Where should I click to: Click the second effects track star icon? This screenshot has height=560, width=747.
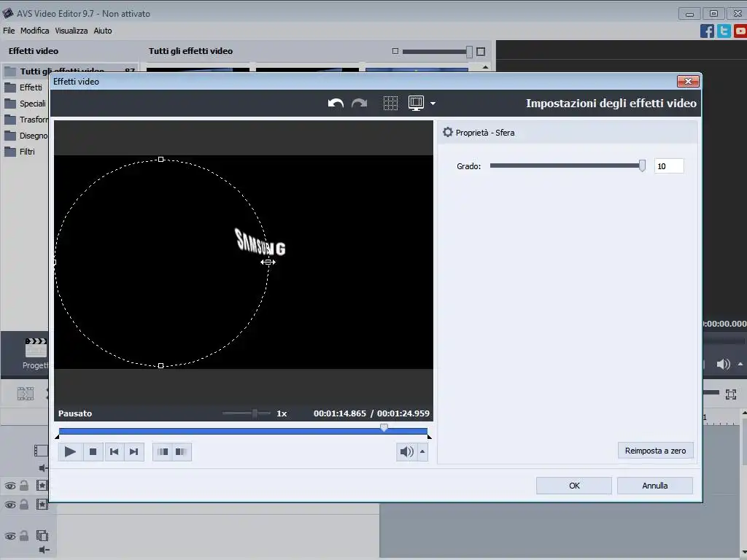[x=42, y=505]
